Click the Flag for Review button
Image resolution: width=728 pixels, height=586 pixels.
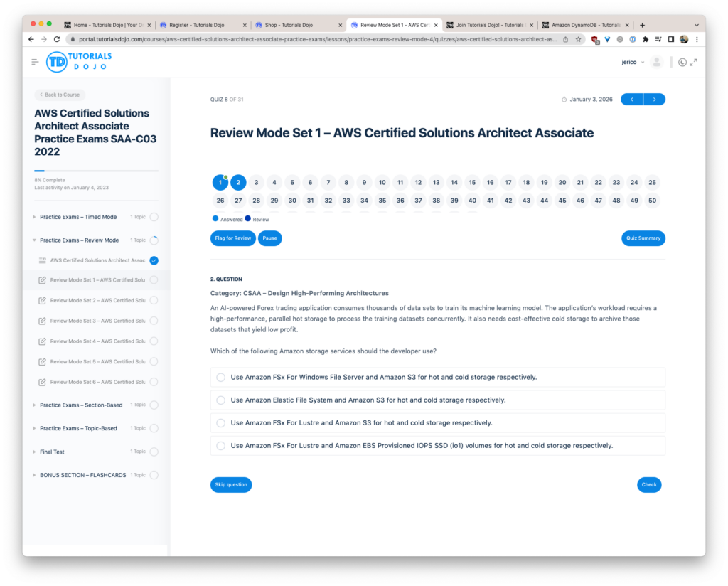click(232, 238)
